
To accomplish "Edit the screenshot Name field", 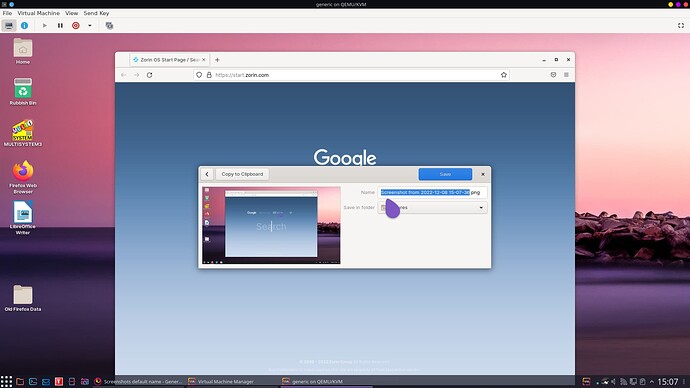I will pyautogui.click(x=433, y=192).
